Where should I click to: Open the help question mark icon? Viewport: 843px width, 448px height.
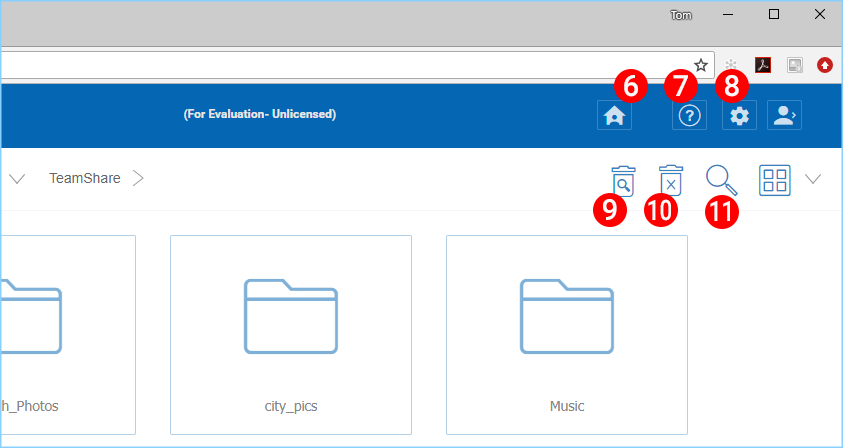pos(690,115)
